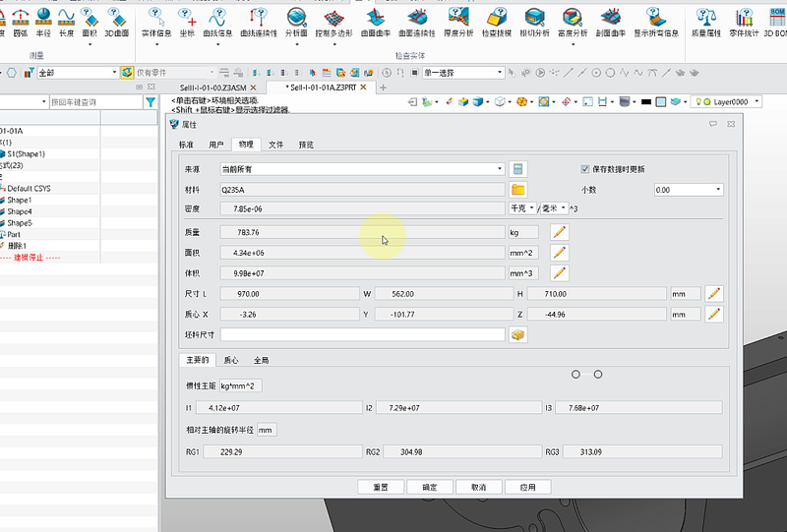Click the pencil edit icon for 质量
The width and height of the screenshot is (787, 532).
pos(560,232)
